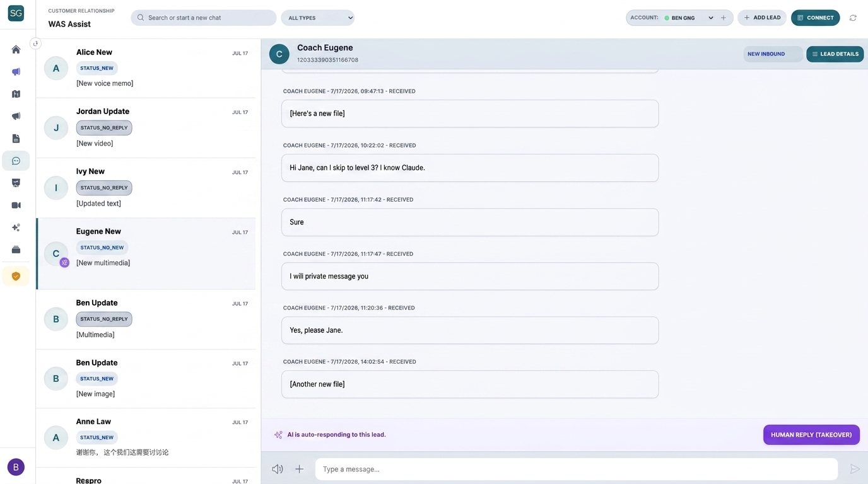The height and width of the screenshot is (484, 868).
Task: Click the ADD LEAD button
Action: click(762, 18)
